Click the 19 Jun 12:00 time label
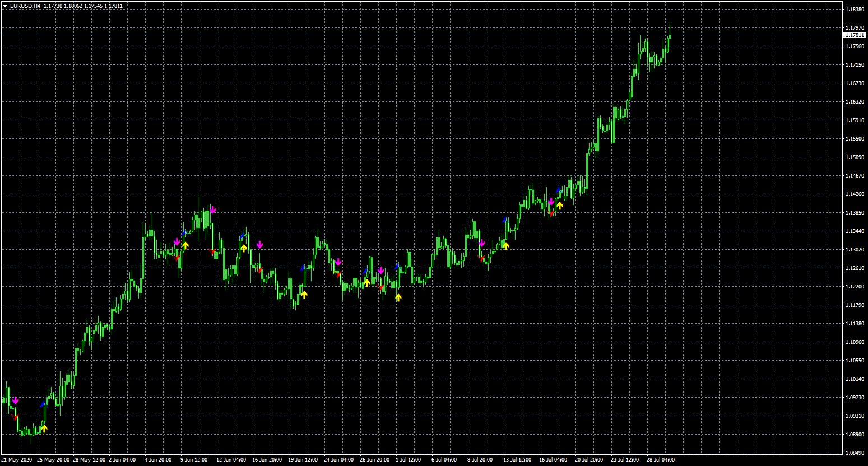868x466 pixels. pyautogui.click(x=303, y=460)
